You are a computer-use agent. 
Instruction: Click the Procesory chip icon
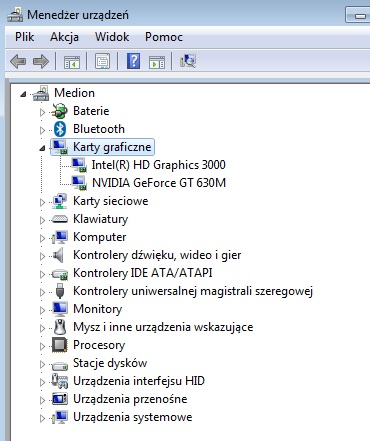[60, 345]
